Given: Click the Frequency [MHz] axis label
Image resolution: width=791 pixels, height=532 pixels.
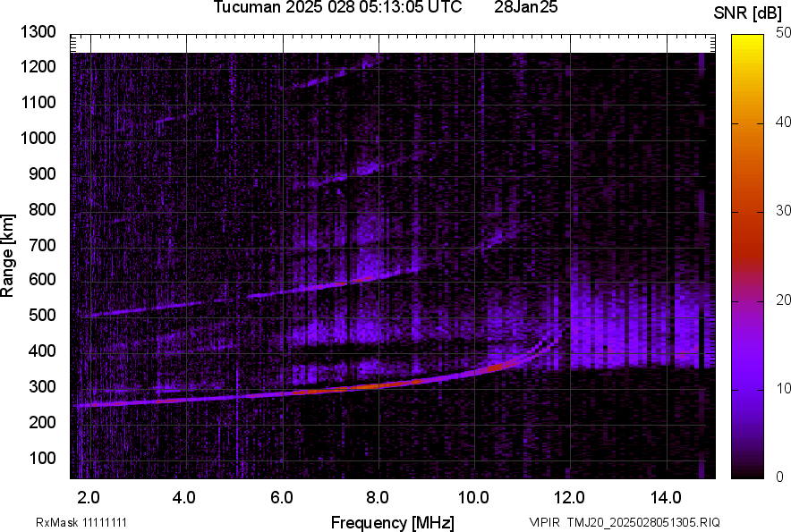Looking at the screenshot, I should coord(392,522).
